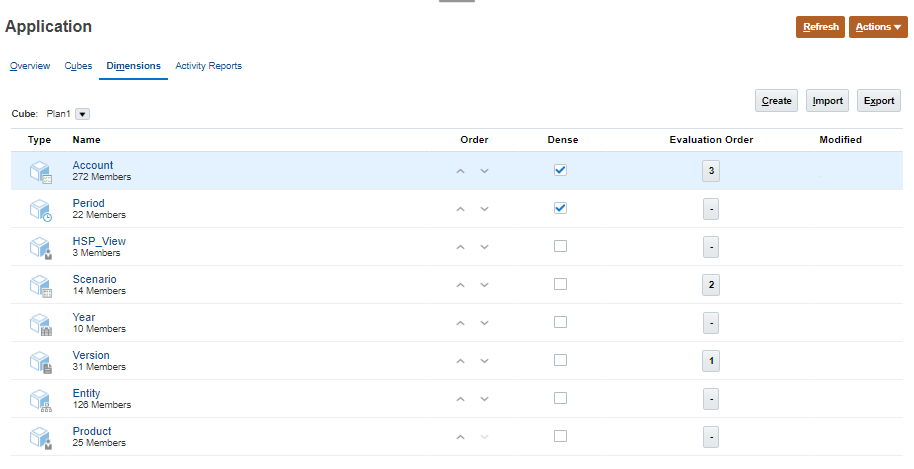The height and width of the screenshot is (469, 914).
Task: Move the Period dimension down in order
Action: 484,209
